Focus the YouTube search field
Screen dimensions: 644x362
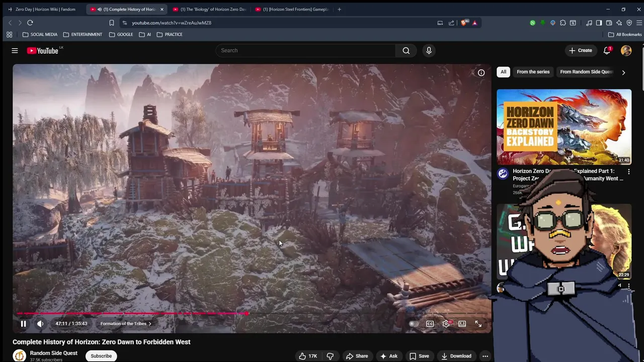coord(305,50)
